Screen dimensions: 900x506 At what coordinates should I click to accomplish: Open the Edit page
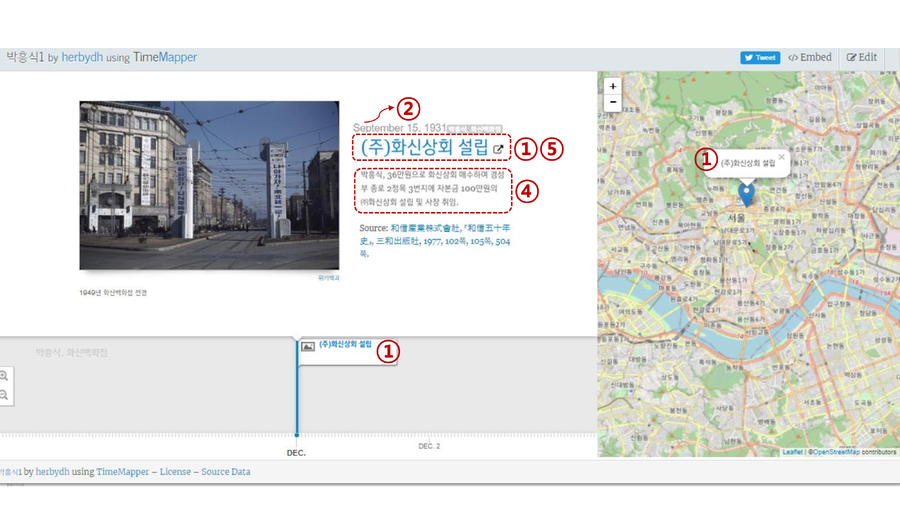pyautogui.click(x=862, y=57)
